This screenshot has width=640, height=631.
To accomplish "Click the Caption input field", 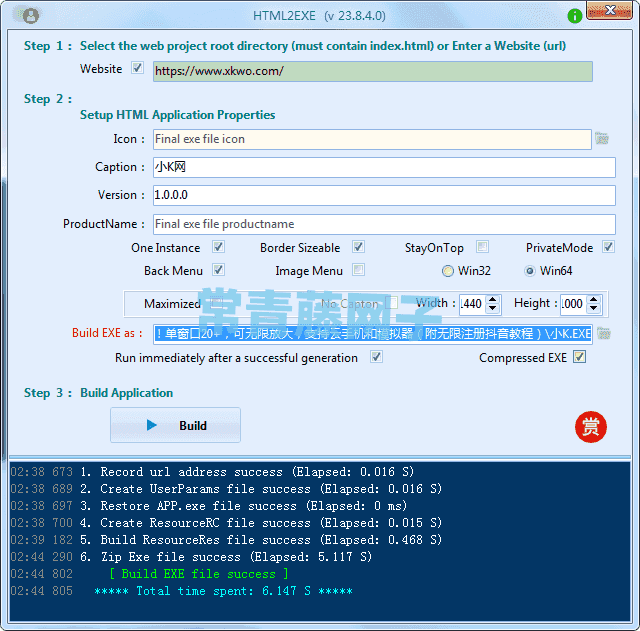I will point(384,167).
